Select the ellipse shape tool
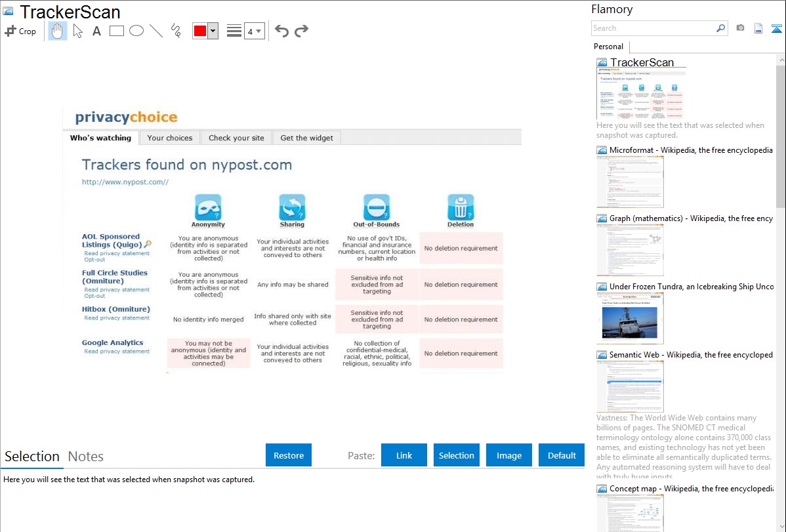 click(136, 31)
